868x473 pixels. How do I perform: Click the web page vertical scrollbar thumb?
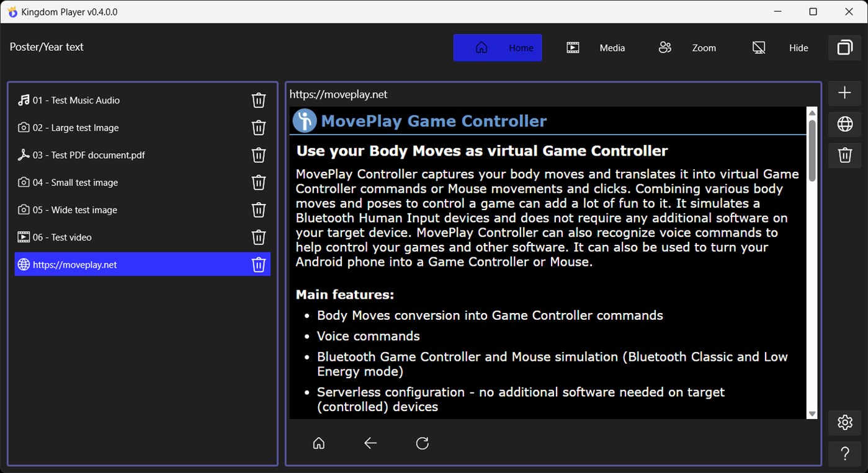(x=812, y=151)
